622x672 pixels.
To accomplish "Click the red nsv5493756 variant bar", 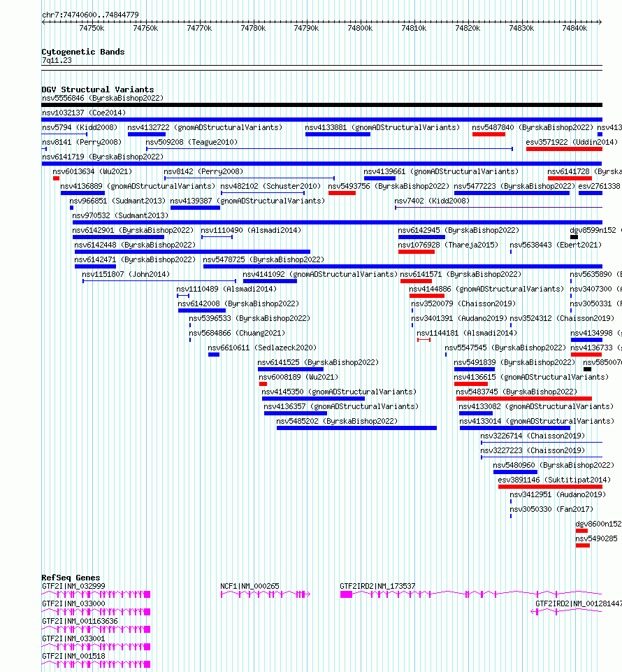I will (342, 193).
